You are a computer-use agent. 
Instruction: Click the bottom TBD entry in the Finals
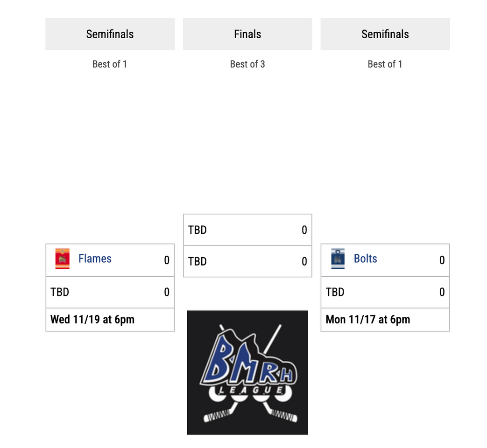point(198,262)
